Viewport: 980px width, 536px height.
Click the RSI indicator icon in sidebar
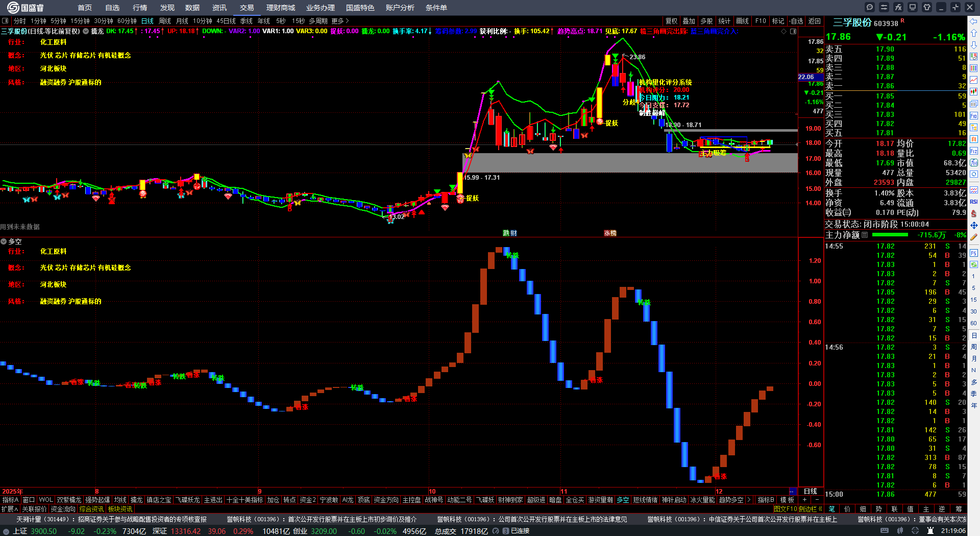tap(974, 202)
